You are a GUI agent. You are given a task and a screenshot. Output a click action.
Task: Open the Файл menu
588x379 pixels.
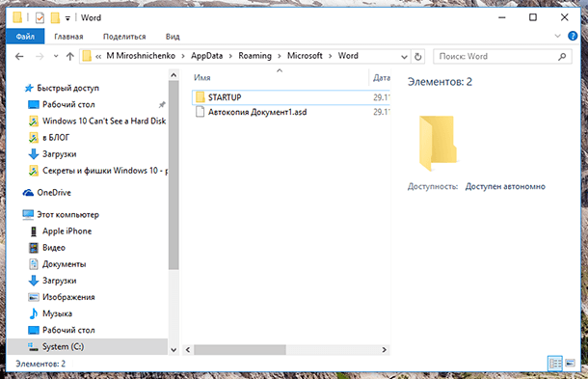(25, 37)
